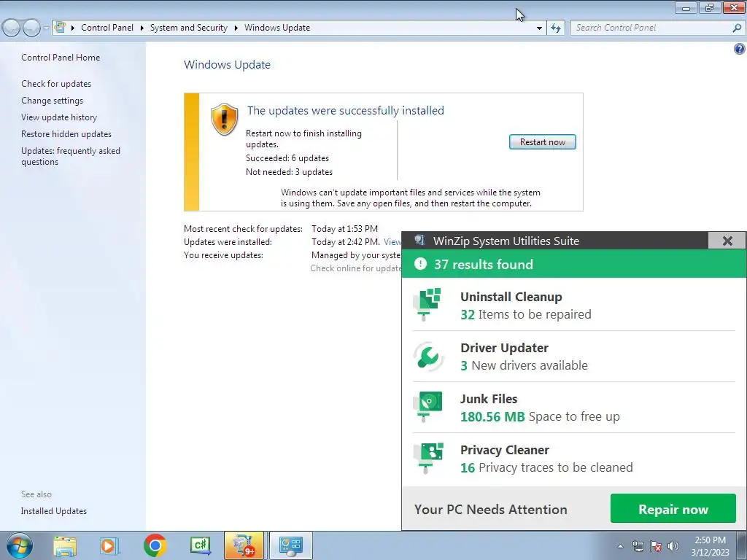The height and width of the screenshot is (560, 747).
Task: Open the Windows Start button
Action: tap(20, 545)
